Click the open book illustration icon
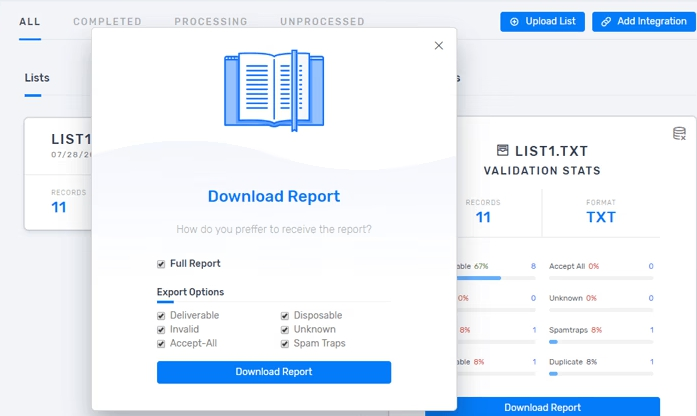 coord(274,91)
